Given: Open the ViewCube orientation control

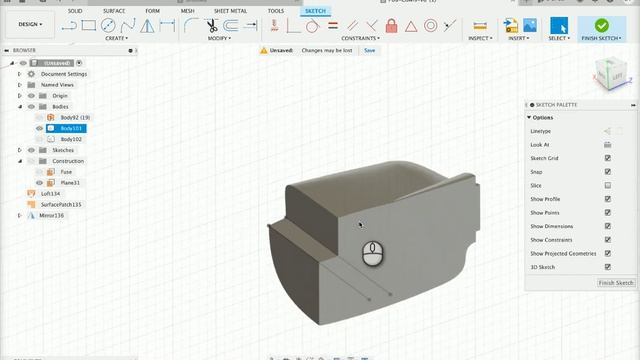Looking at the screenshot, I should 611,74.
